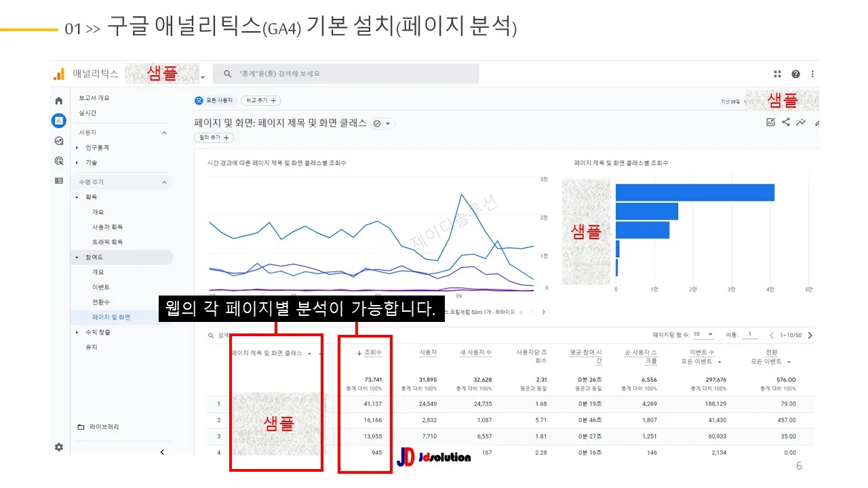Open 전환수 report

(101, 302)
